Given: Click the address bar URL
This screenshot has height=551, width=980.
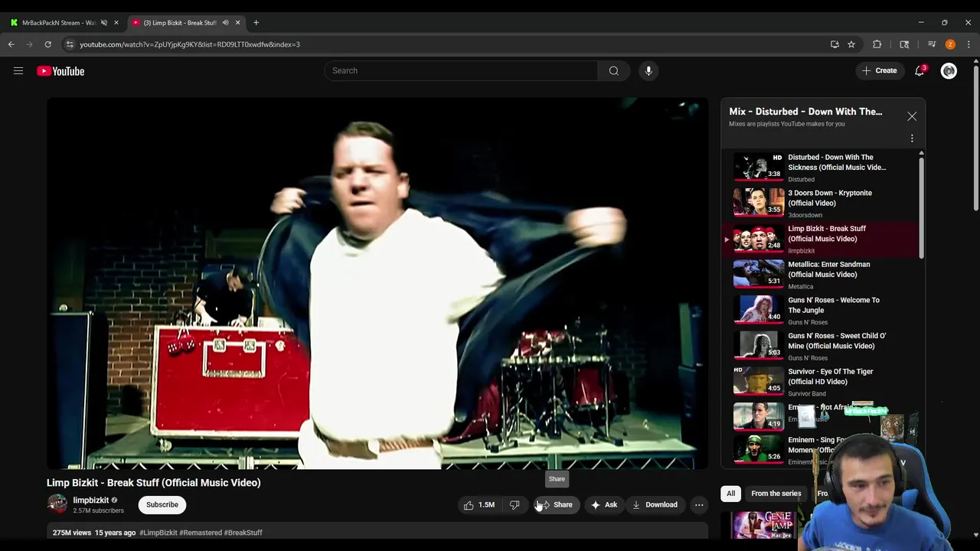Looking at the screenshot, I should coord(190,44).
